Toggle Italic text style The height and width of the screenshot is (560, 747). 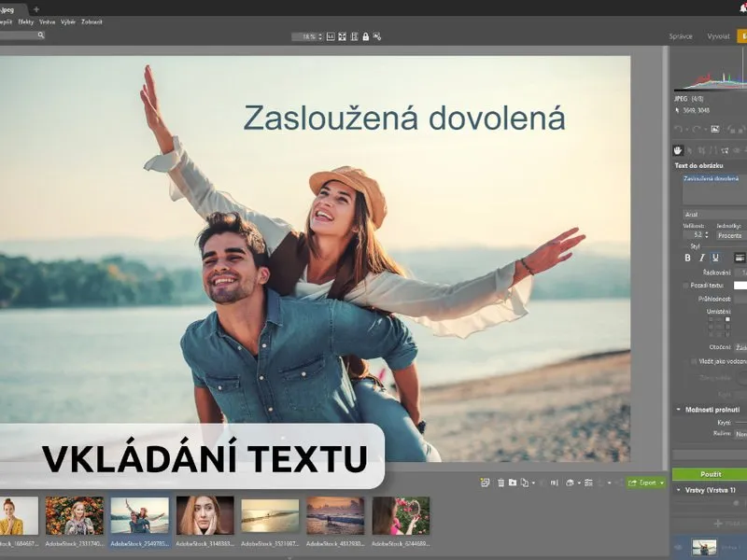click(x=701, y=258)
